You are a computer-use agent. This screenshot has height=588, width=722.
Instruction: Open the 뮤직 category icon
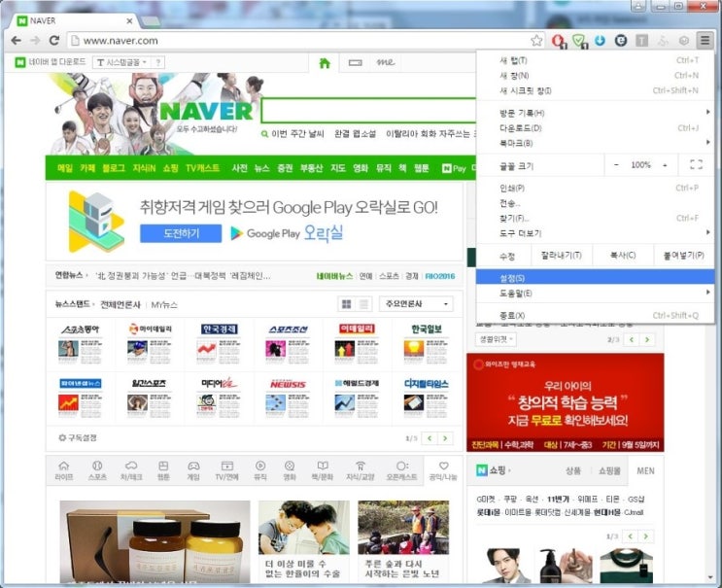260,470
